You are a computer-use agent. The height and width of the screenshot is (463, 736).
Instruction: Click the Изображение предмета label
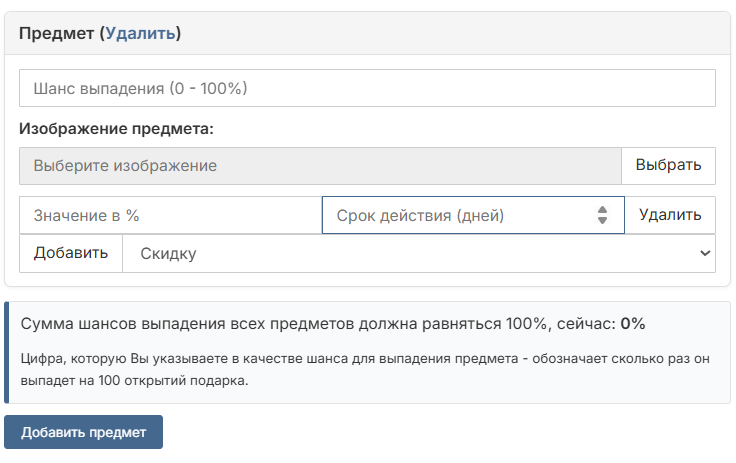(x=117, y=128)
